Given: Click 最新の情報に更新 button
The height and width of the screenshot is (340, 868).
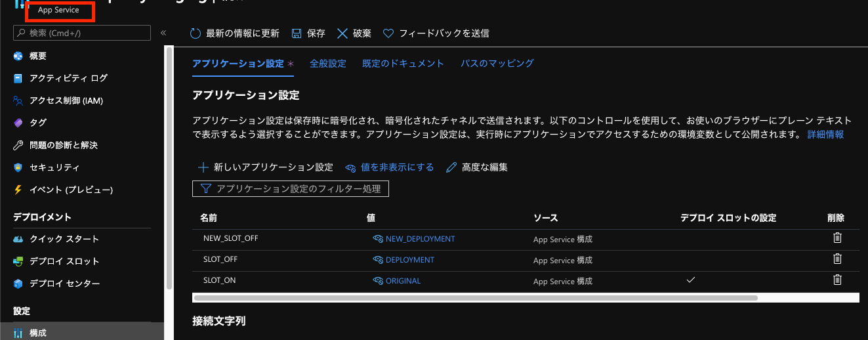Looking at the screenshot, I should 235,33.
